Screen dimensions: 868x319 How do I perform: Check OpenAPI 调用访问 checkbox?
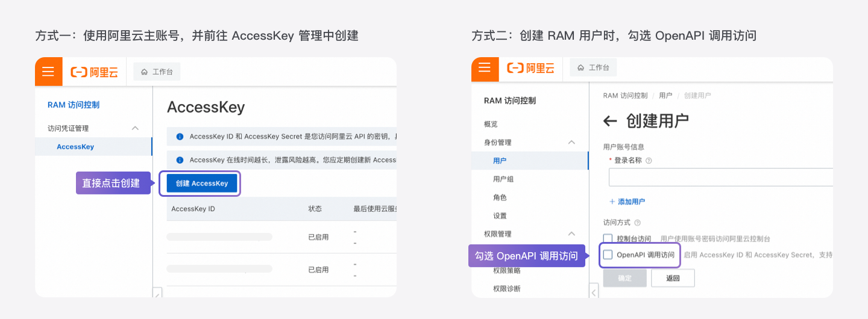click(608, 255)
